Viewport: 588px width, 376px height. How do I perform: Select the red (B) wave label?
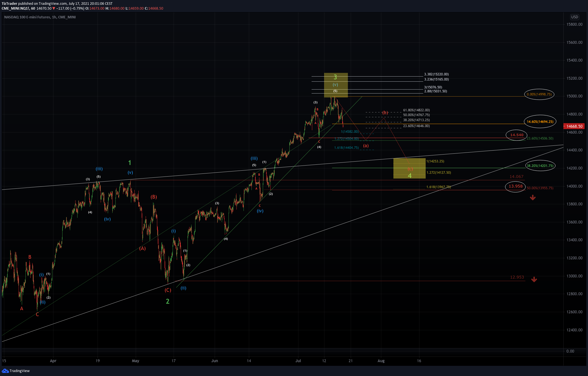pos(154,197)
